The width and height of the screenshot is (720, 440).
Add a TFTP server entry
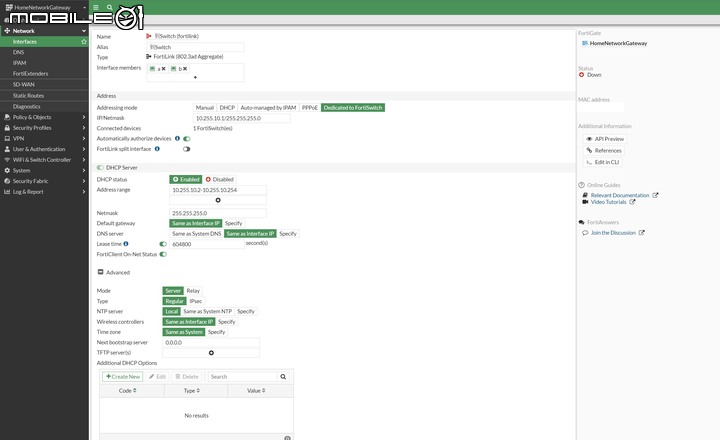pos(211,353)
